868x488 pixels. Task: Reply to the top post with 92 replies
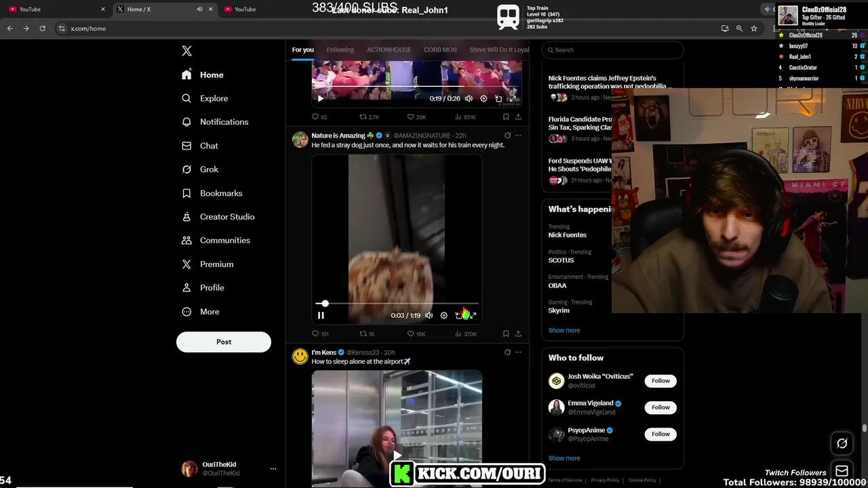point(319,117)
